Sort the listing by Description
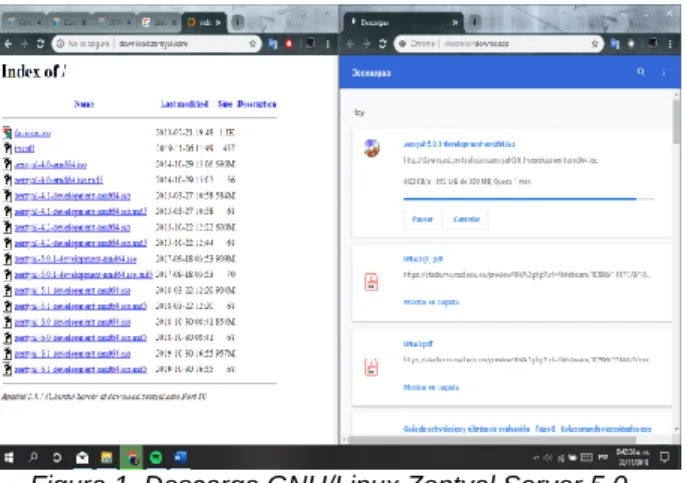The image size is (687, 483). coord(257,104)
